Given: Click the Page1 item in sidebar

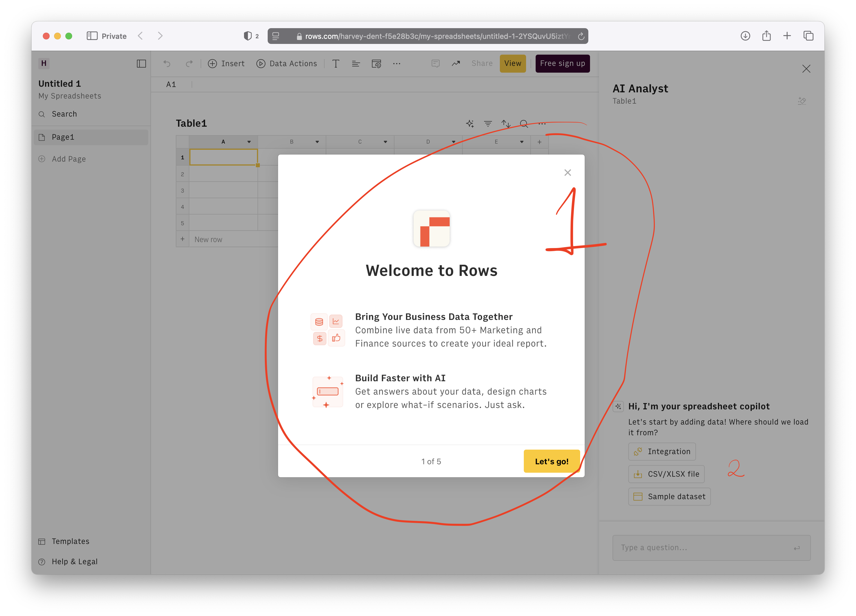Looking at the screenshot, I should click(x=91, y=137).
